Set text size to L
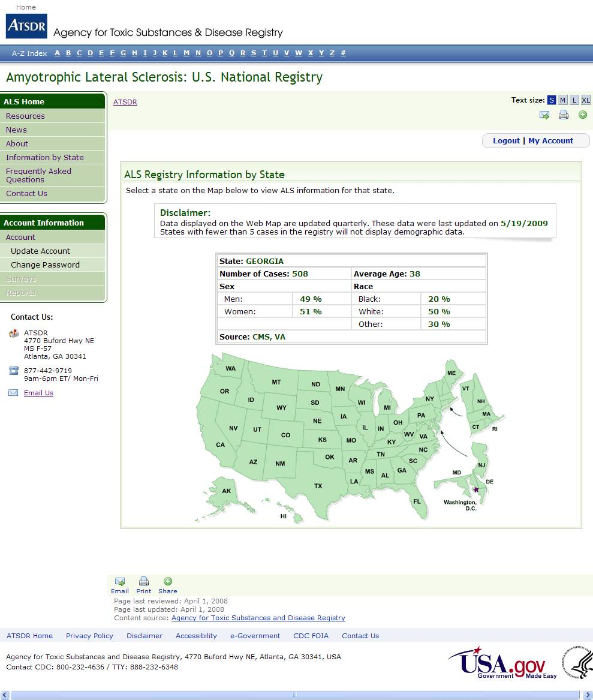The width and height of the screenshot is (593, 700). click(x=574, y=100)
